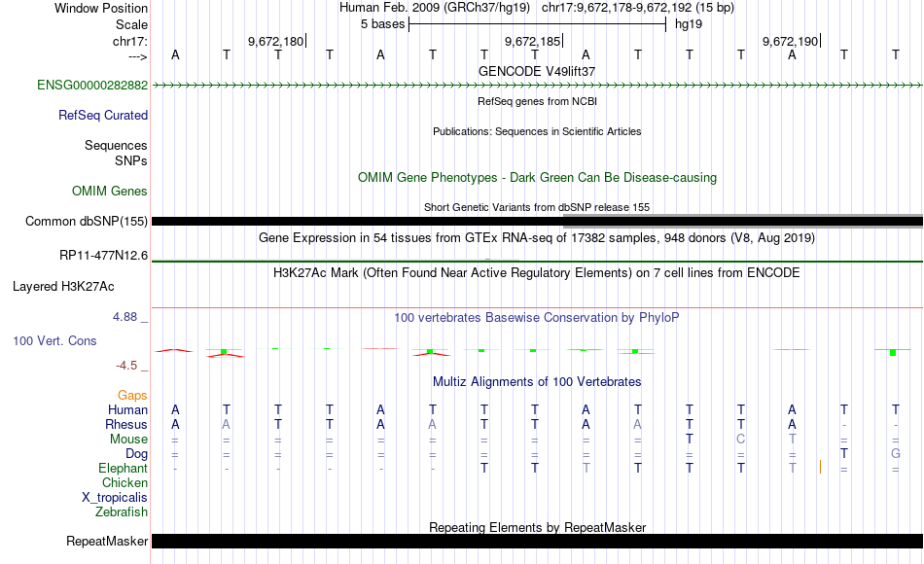Click the RepeatMasker track label
Viewport: 924px width, 564px height.
pyautogui.click(x=107, y=541)
